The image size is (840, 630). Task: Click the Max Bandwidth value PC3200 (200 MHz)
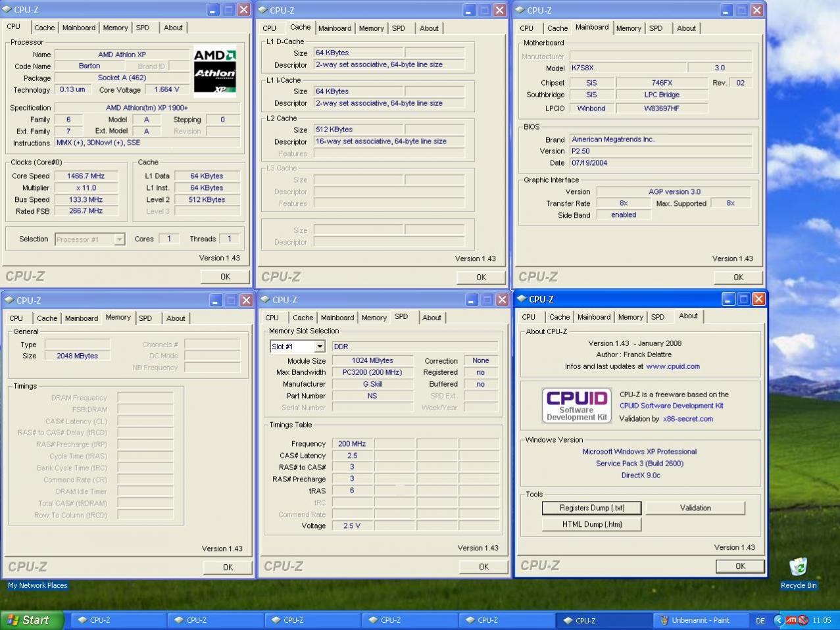pyautogui.click(x=372, y=372)
